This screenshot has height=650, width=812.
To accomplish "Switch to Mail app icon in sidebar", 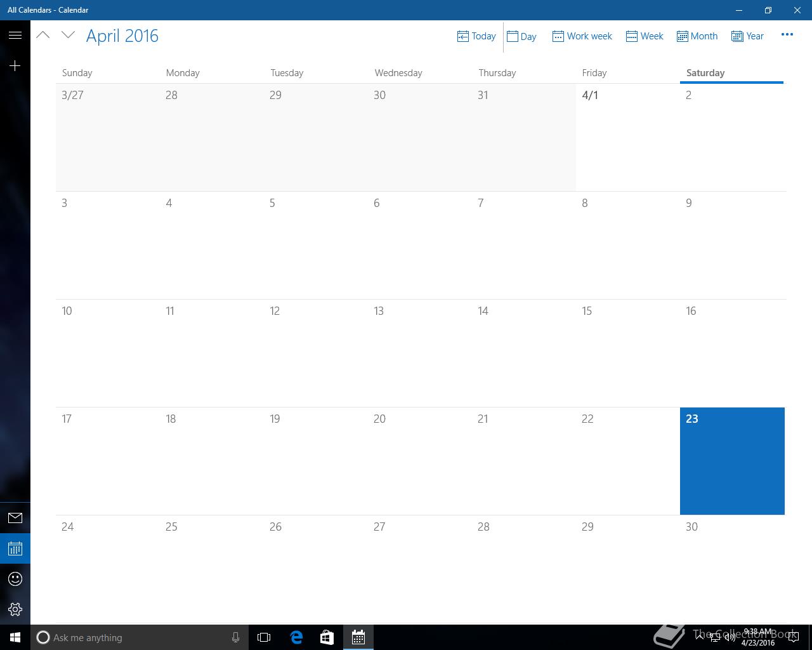I will tap(15, 518).
